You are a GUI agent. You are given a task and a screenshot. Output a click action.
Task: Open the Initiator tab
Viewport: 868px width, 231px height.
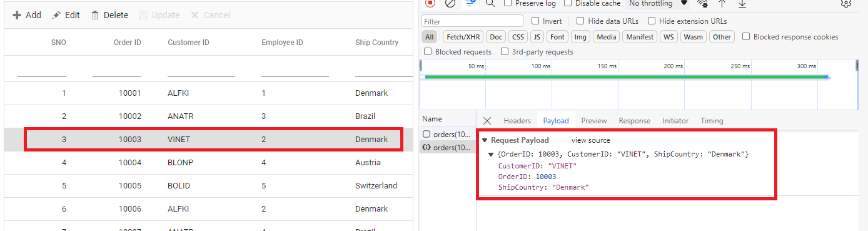click(675, 121)
